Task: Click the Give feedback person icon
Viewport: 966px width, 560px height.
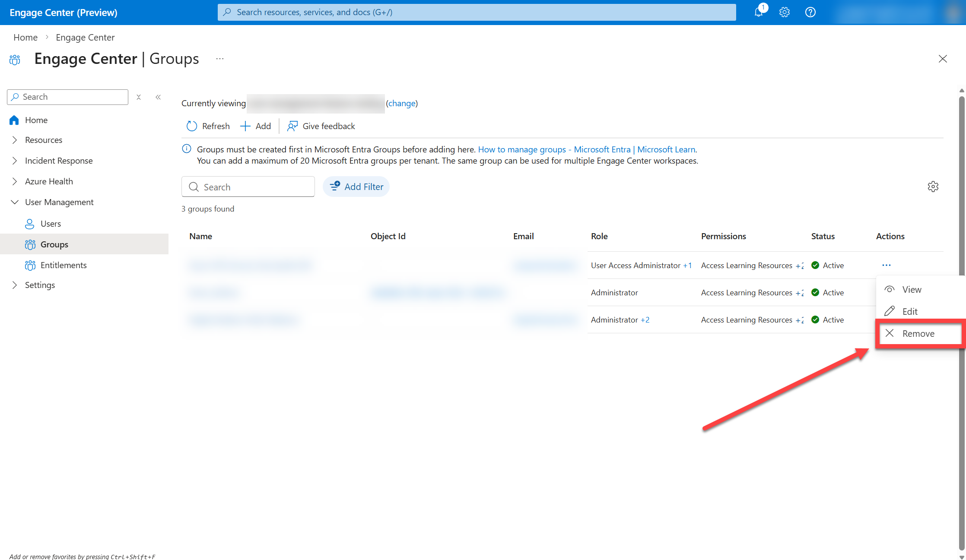Action: pyautogui.click(x=292, y=126)
